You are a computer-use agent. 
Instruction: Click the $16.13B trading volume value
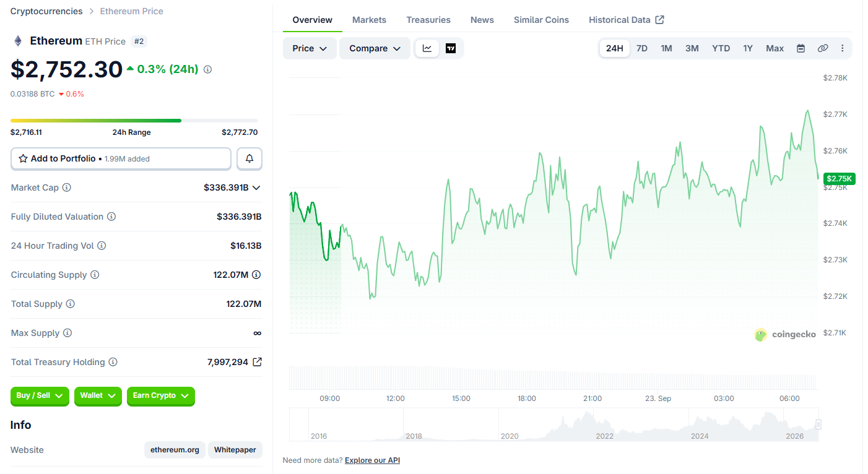(x=246, y=246)
